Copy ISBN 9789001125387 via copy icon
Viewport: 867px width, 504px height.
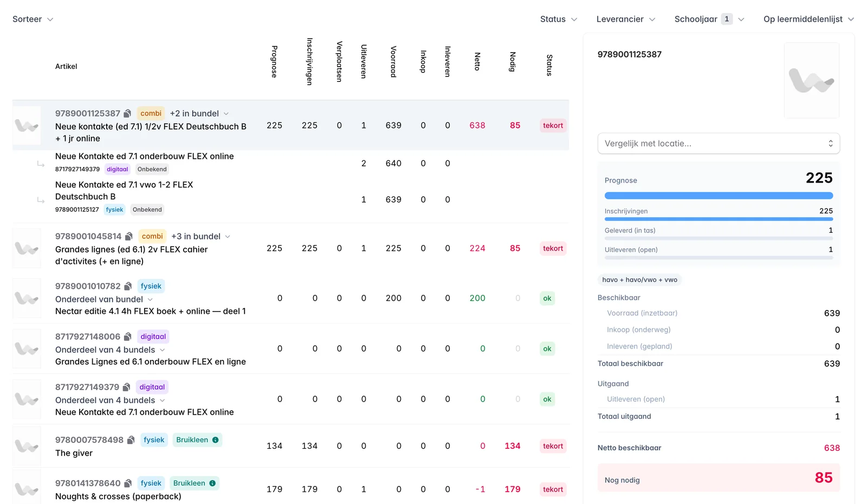click(x=127, y=113)
